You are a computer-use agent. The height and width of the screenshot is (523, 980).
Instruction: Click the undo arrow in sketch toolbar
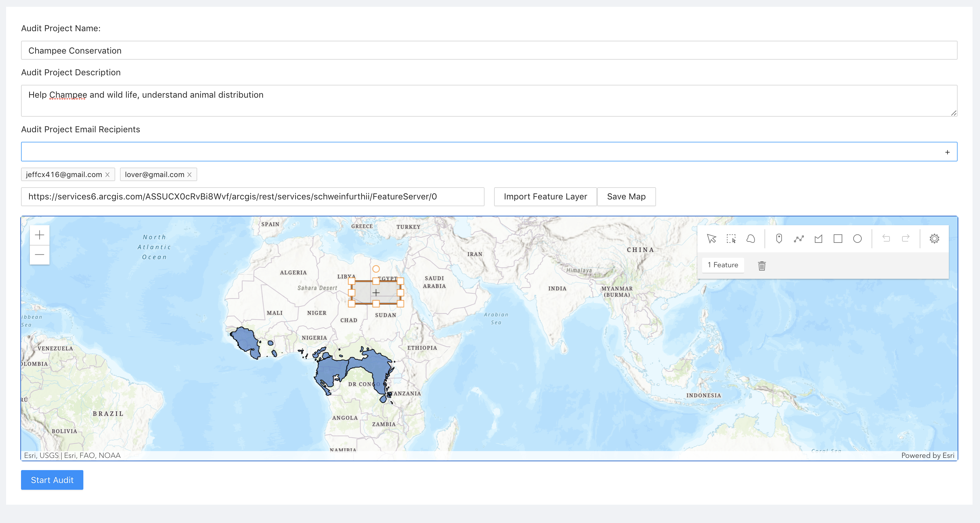tap(886, 239)
